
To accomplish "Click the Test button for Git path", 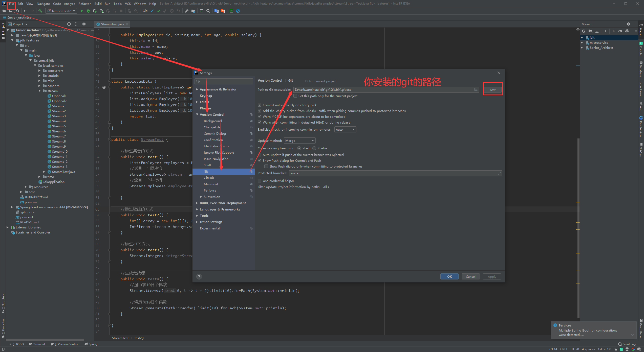I will tap(492, 90).
